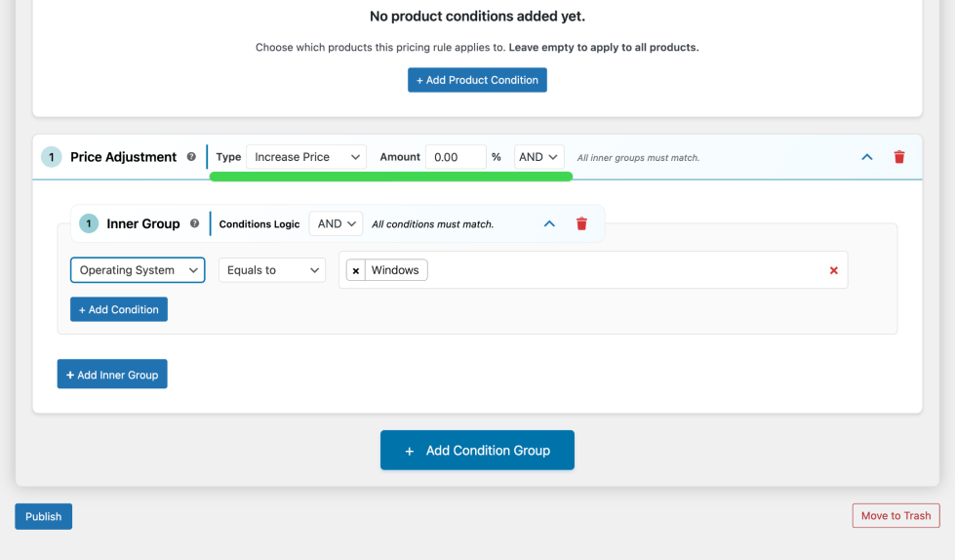Image resolution: width=955 pixels, height=560 pixels.
Task: Collapse the Price Adjustment group
Action: click(x=866, y=157)
